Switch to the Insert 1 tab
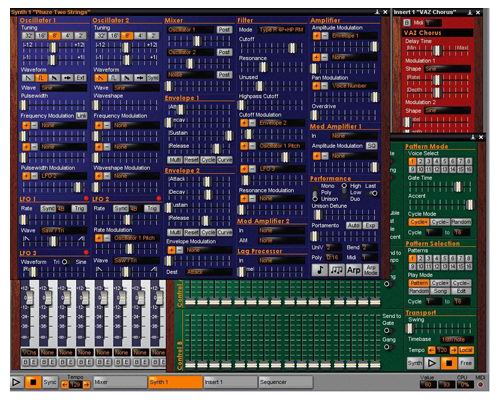The width and height of the screenshot is (500, 400). (231, 382)
